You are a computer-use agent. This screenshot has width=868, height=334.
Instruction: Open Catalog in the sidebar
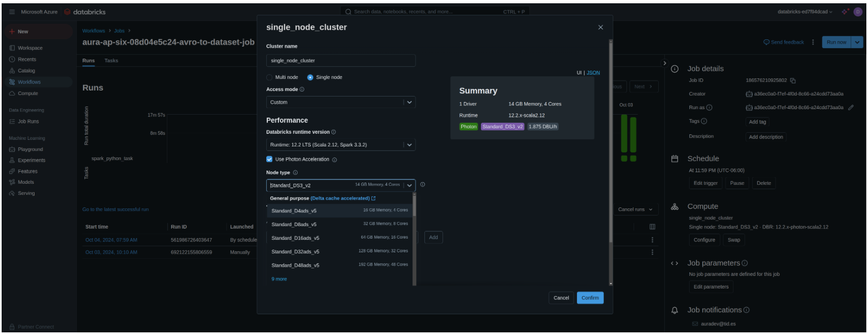click(x=26, y=71)
